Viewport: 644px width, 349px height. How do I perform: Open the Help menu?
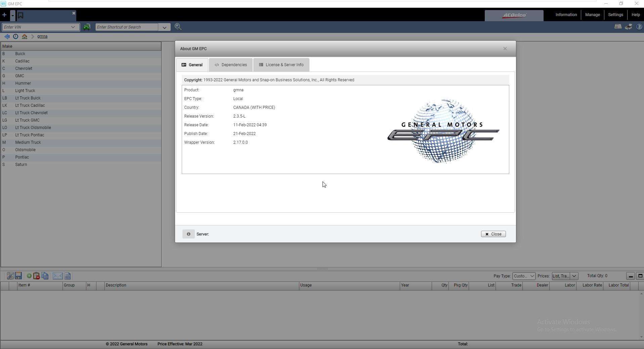point(636,15)
